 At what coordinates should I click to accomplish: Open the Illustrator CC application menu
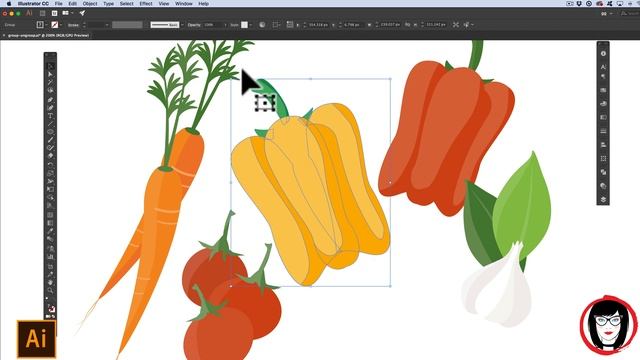point(33,4)
